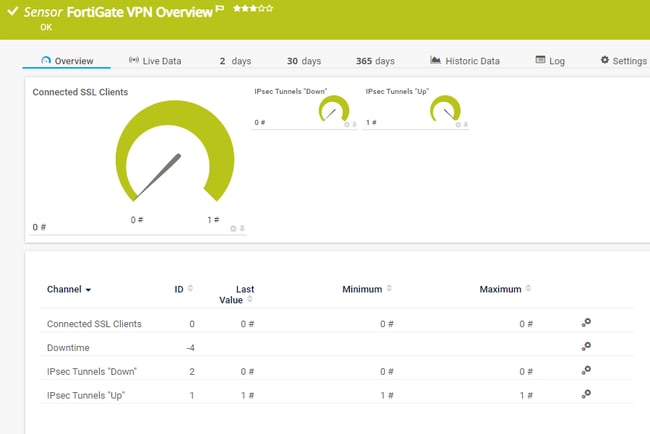The width and height of the screenshot is (650, 434).
Task: Open the Overview tab
Action: tap(67, 61)
